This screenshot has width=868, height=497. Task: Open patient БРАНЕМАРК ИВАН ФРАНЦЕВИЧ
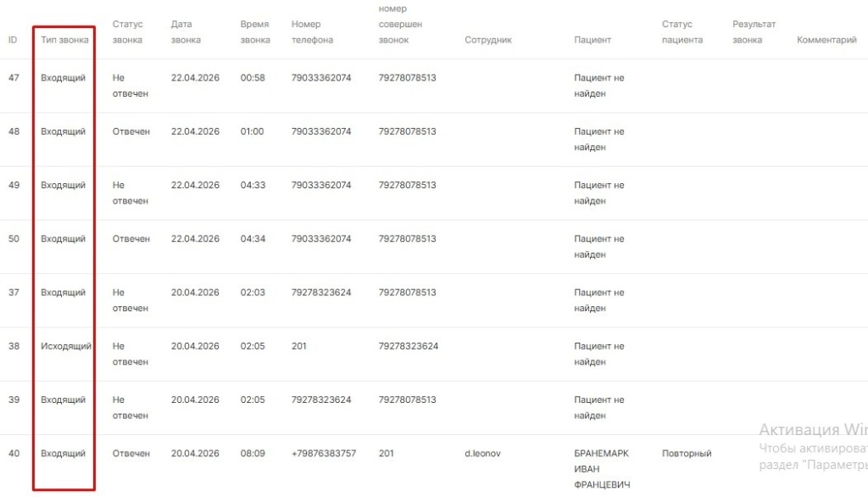click(x=601, y=469)
